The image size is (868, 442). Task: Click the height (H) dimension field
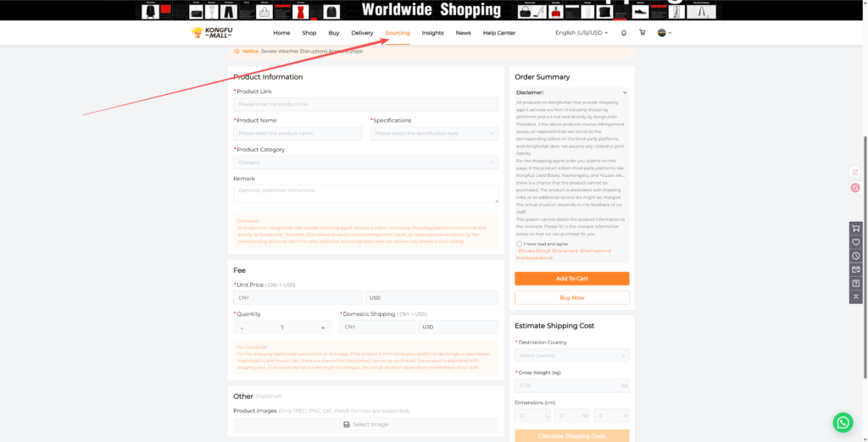[x=611, y=416]
